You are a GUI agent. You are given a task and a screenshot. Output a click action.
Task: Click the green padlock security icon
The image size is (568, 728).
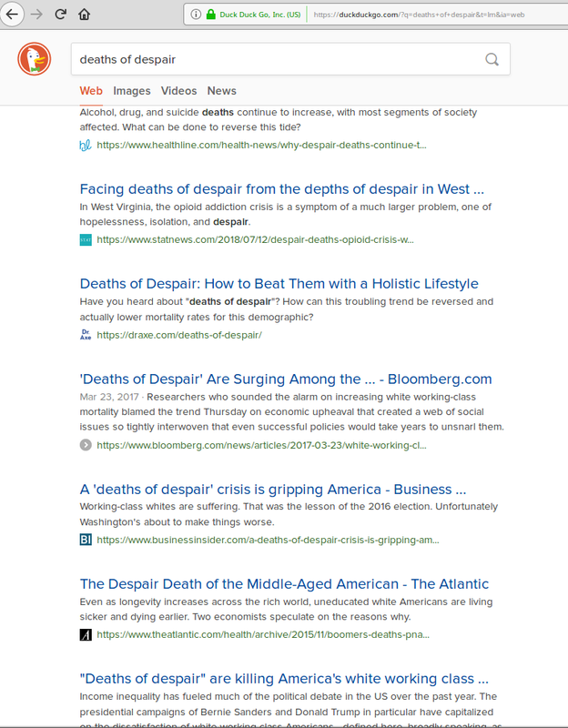[x=211, y=15]
